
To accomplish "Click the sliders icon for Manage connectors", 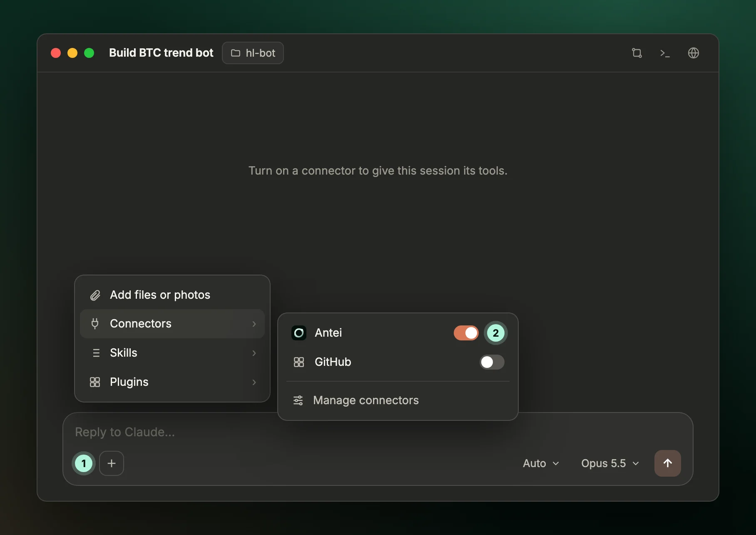I will [298, 400].
